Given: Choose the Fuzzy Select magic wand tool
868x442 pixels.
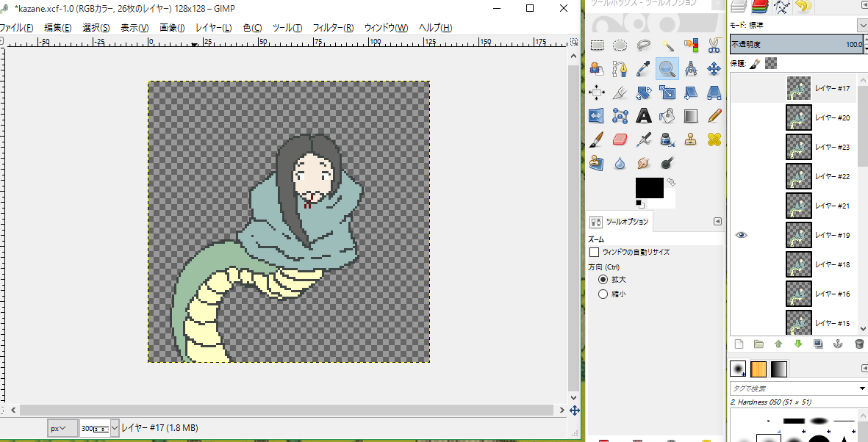Looking at the screenshot, I should pyautogui.click(x=667, y=46).
